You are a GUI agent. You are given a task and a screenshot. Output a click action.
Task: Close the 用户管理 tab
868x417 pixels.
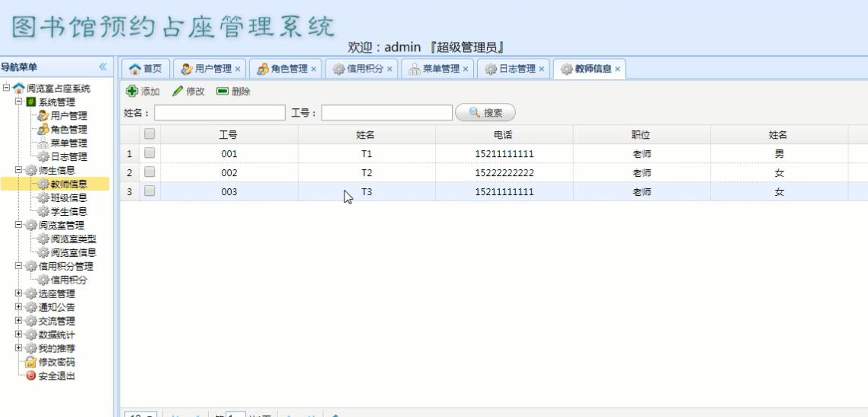pos(238,69)
